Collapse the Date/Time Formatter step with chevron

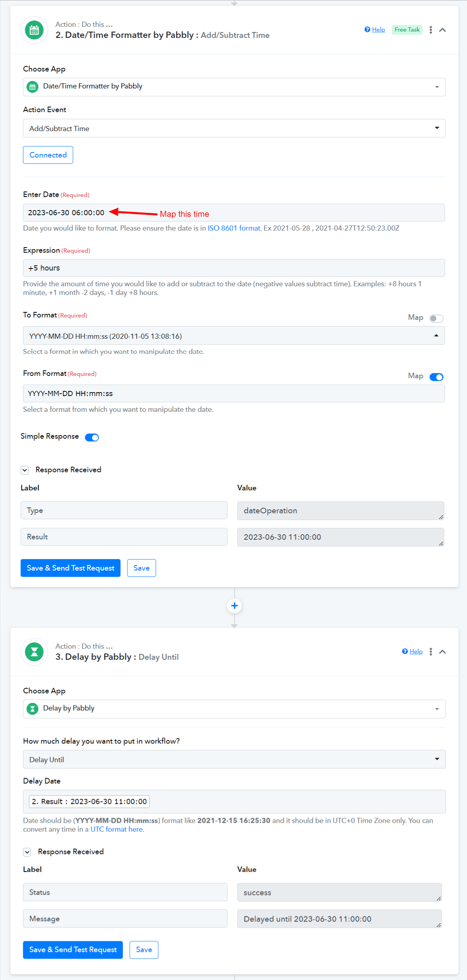(443, 30)
